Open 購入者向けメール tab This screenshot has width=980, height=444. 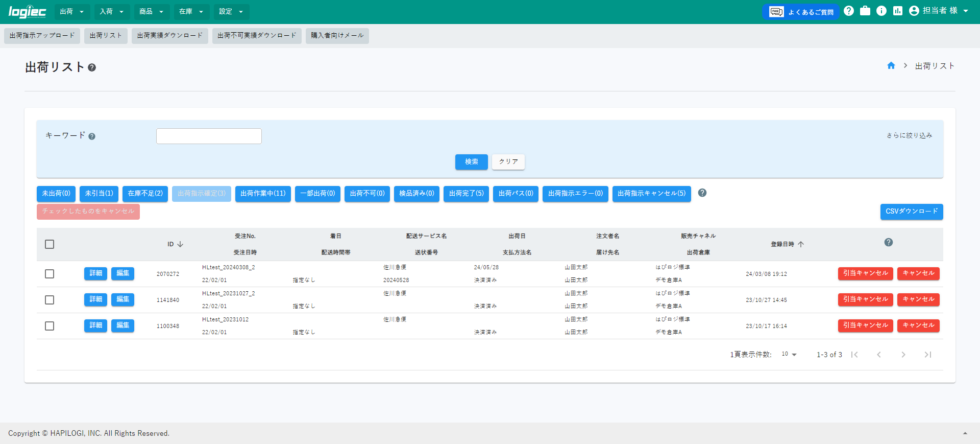[337, 36]
